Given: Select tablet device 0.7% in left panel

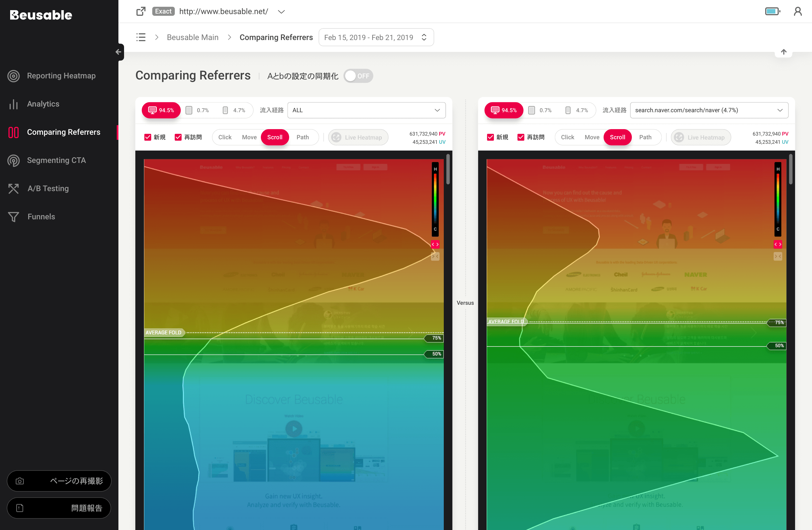Looking at the screenshot, I should (x=197, y=110).
